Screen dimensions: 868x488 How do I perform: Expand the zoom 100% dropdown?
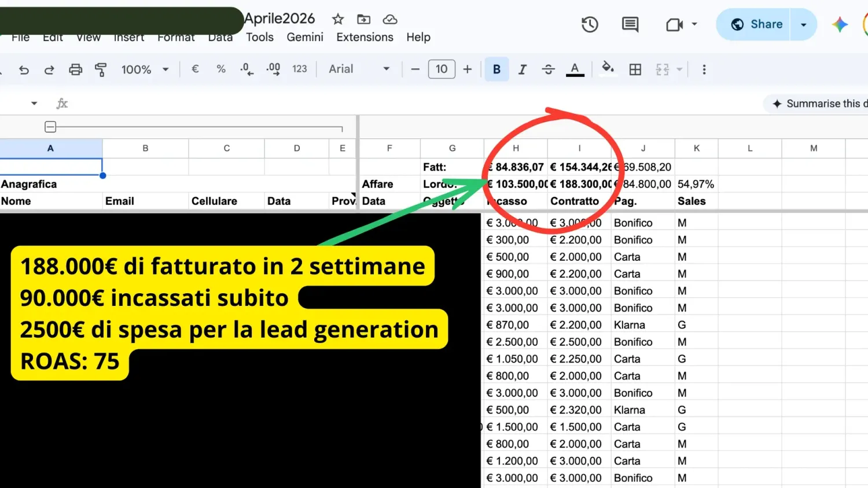[x=145, y=69]
